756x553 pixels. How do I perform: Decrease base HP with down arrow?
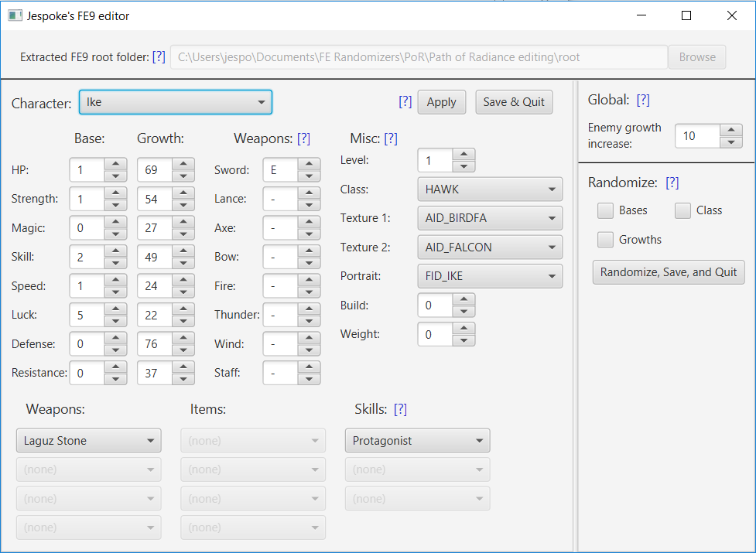116,176
